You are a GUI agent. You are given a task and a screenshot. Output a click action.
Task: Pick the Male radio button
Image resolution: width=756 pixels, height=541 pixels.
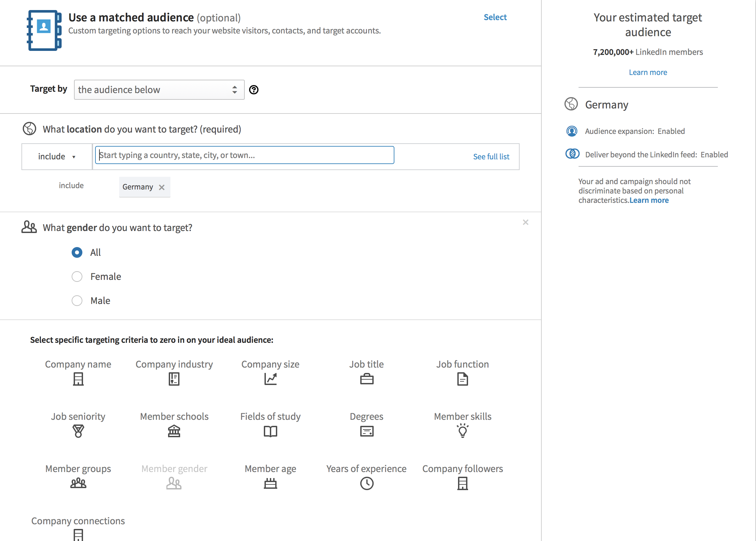pos(77,301)
